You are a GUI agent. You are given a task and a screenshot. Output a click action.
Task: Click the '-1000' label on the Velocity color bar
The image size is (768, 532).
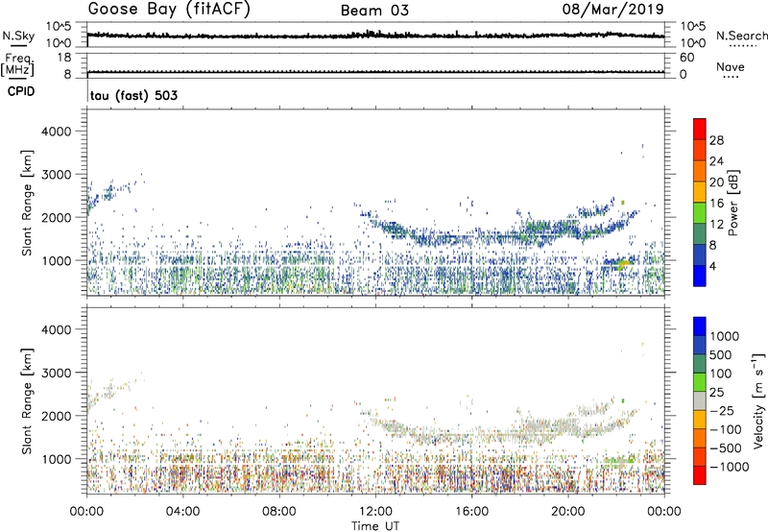[730, 467]
